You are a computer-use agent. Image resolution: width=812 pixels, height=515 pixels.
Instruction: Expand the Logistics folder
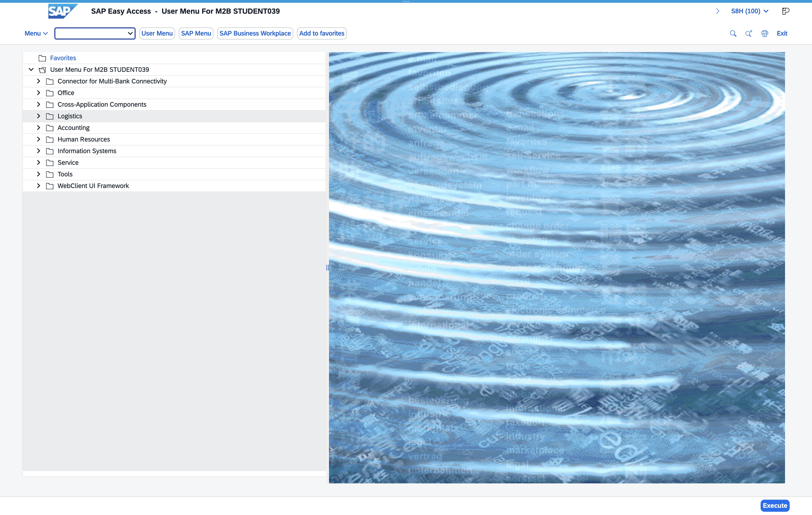38,116
